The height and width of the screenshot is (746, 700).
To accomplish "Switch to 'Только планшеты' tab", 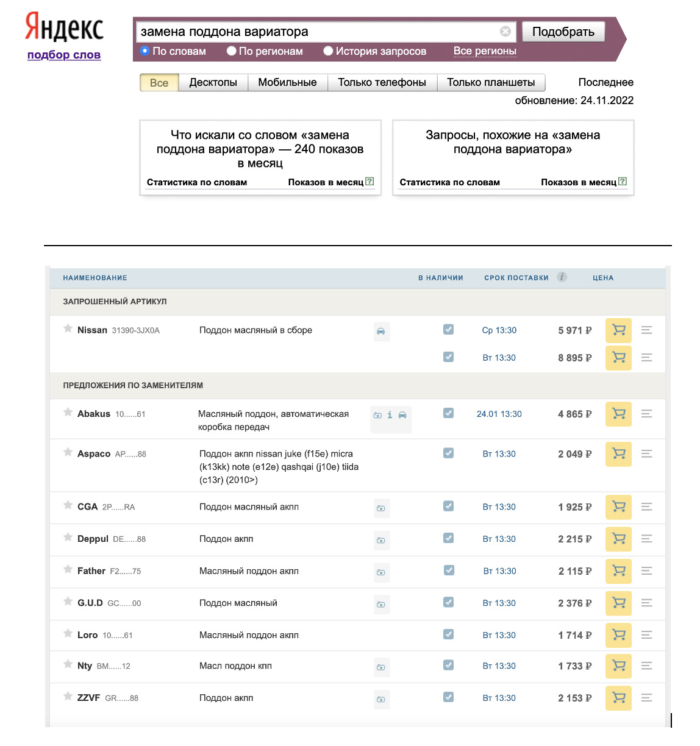I will pyautogui.click(x=491, y=83).
